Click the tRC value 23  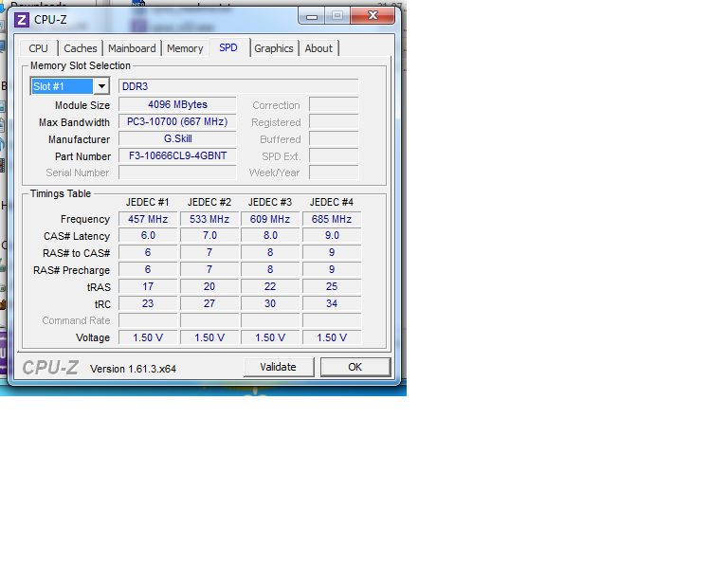point(148,303)
